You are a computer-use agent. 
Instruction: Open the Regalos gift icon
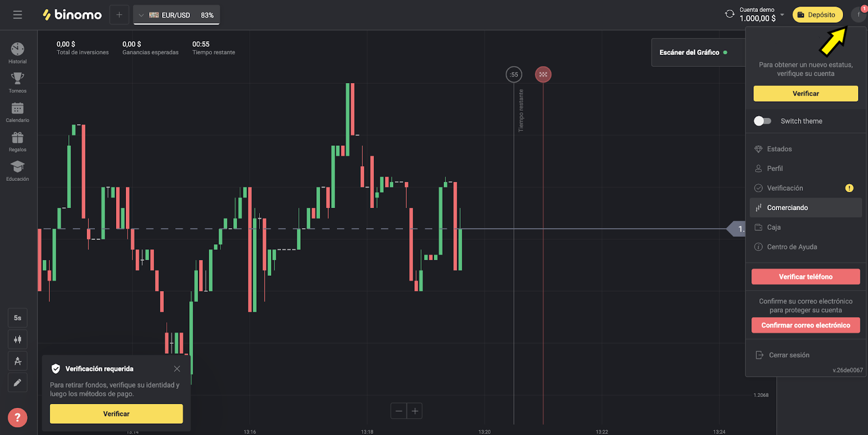pyautogui.click(x=17, y=138)
